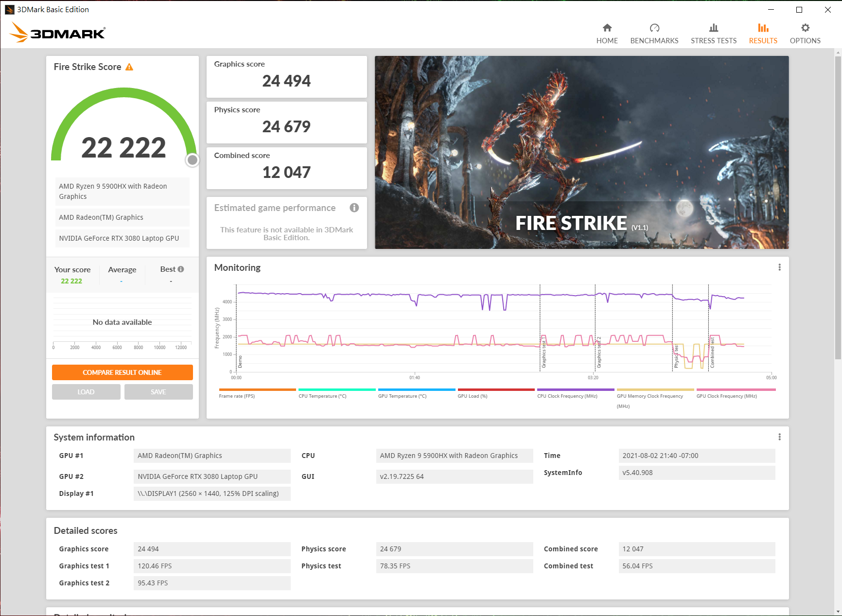842x616 pixels.
Task: Click the 3DMark logo
Action: pos(57,33)
